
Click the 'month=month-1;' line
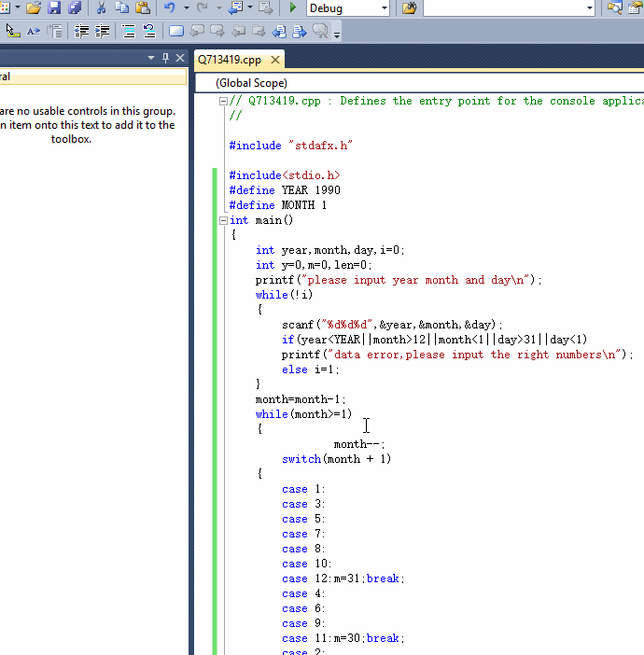pos(301,399)
